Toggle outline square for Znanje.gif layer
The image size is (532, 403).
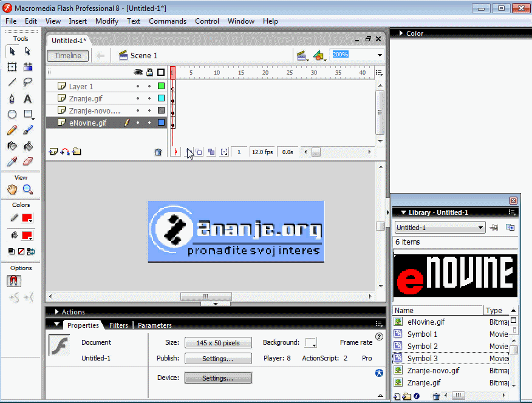(x=161, y=98)
